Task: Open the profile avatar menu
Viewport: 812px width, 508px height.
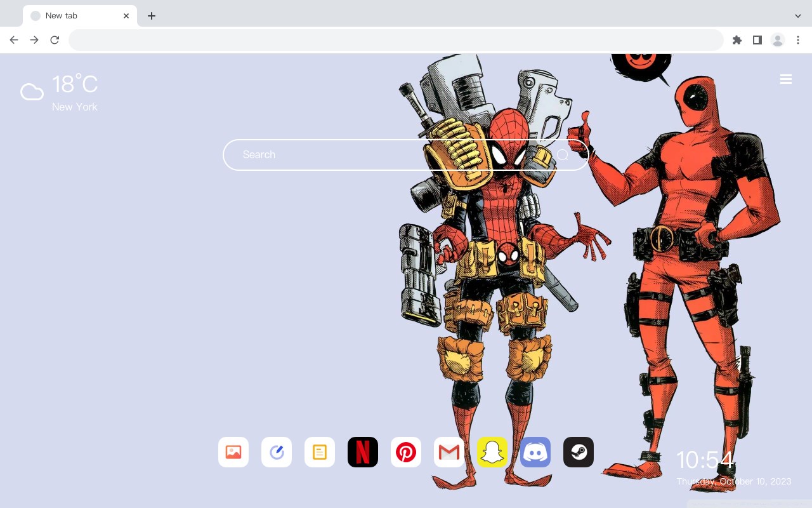Action: [x=778, y=40]
